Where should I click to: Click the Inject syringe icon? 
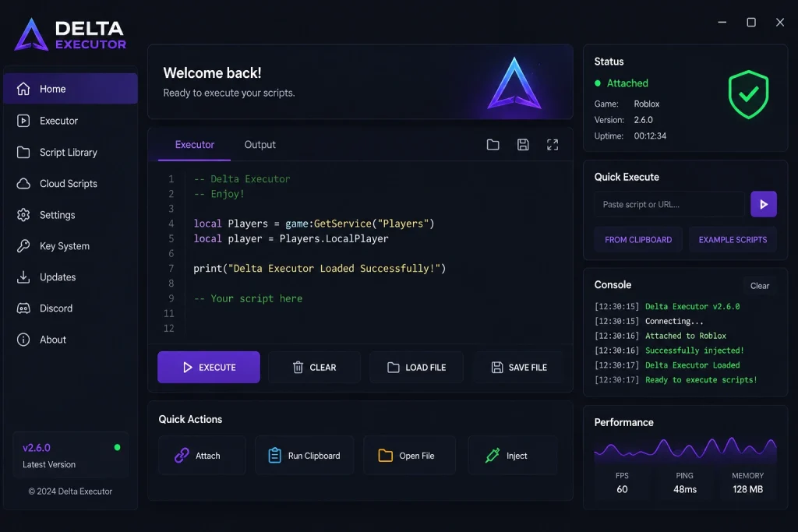click(x=493, y=455)
